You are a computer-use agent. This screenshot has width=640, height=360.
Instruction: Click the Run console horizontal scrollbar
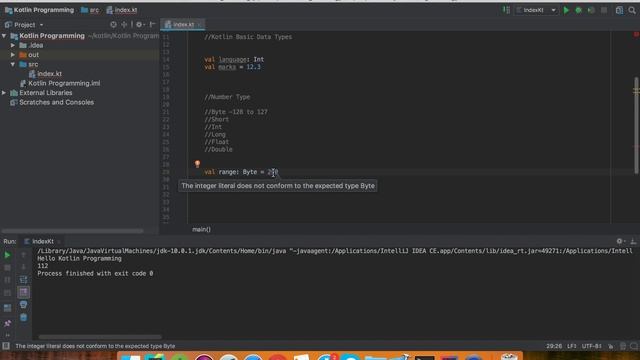pos(100,337)
